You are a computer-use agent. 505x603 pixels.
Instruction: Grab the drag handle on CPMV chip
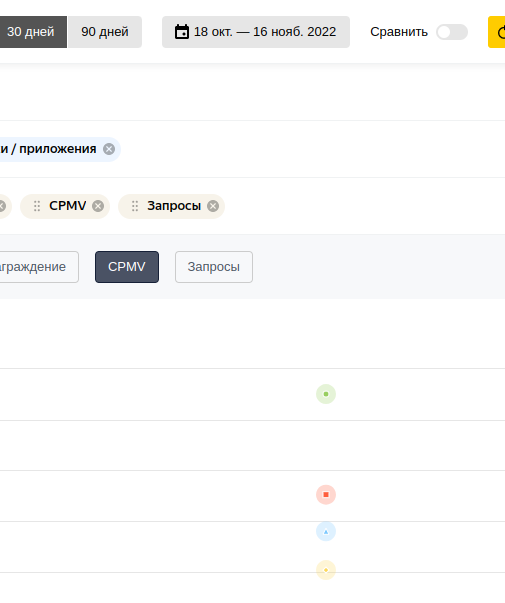[37, 206]
